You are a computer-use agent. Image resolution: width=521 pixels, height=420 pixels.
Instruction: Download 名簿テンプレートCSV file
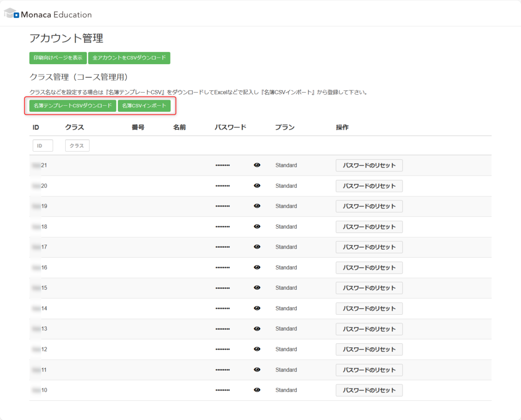[x=73, y=106]
